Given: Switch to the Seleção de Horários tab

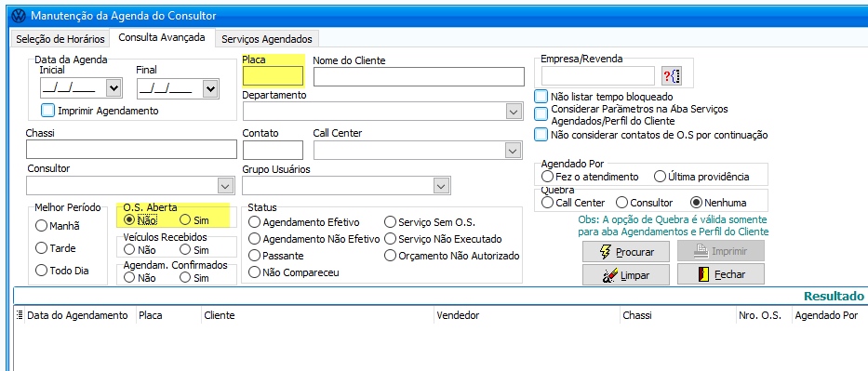Looking at the screenshot, I should (60, 39).
